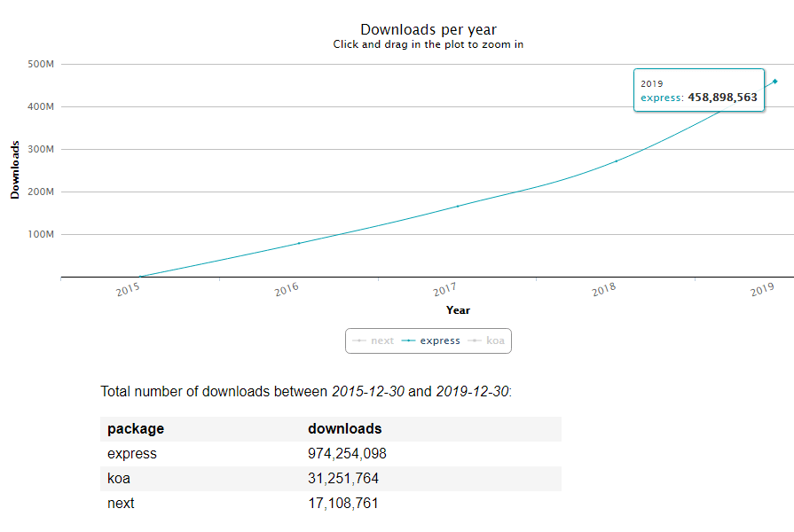
Task: Click the vertical 'Downloads' y-axis title
Action: click(15, 169)
